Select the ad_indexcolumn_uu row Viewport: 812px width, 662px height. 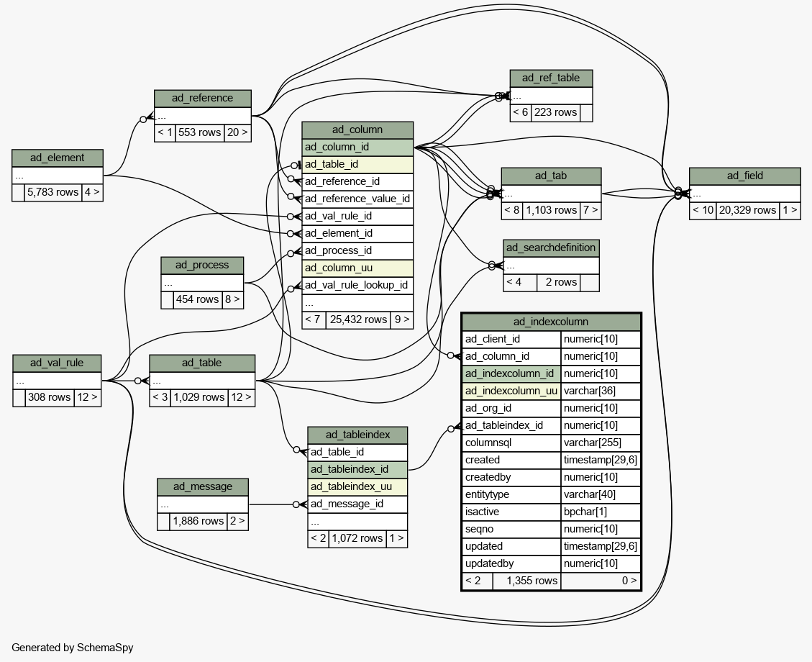tap(511, 391)
